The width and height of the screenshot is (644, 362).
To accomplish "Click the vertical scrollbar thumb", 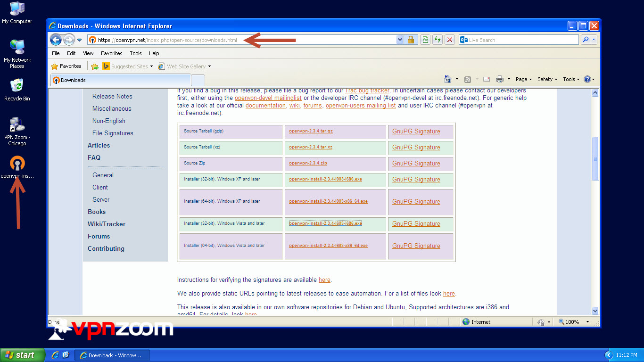I will click(x=595, y=158).
